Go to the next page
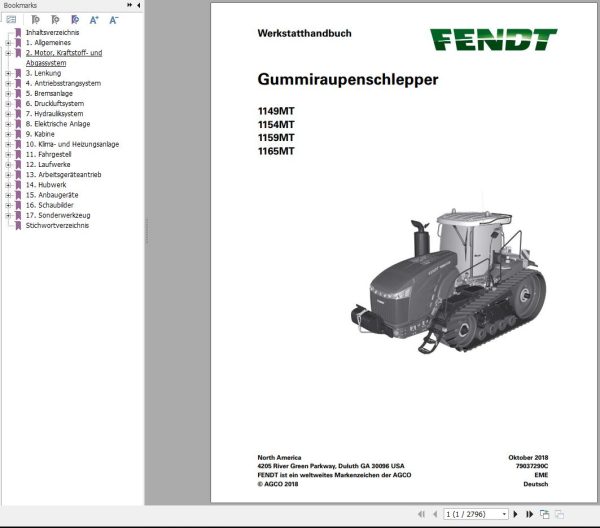 tap(515, 514)
